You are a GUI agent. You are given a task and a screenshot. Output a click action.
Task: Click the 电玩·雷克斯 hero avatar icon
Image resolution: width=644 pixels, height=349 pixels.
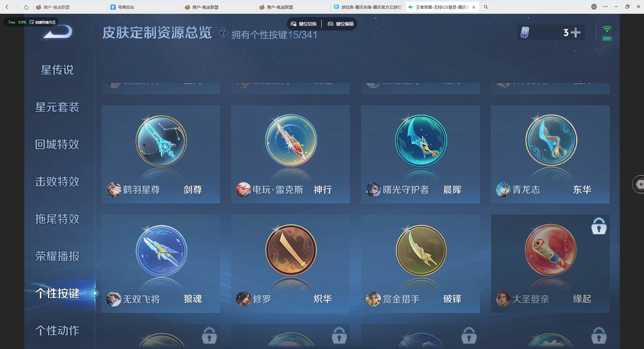pyautogui.click(x=244, y=190)
